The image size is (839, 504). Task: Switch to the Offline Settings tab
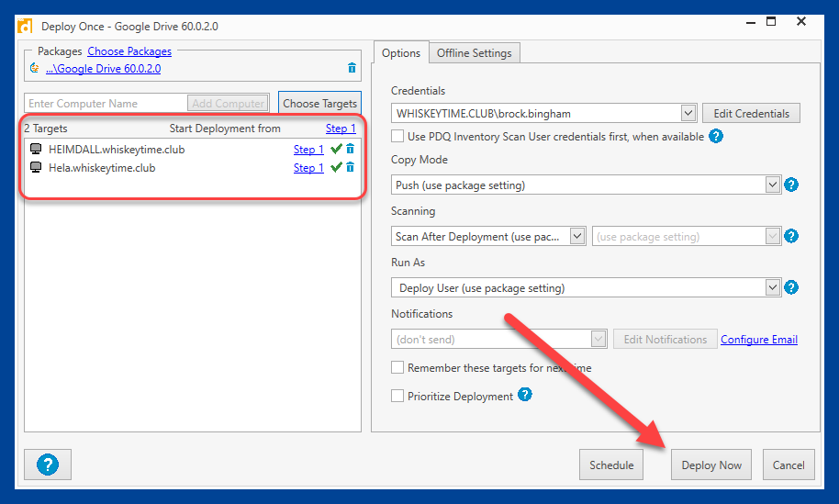click(x=474, y=53)
